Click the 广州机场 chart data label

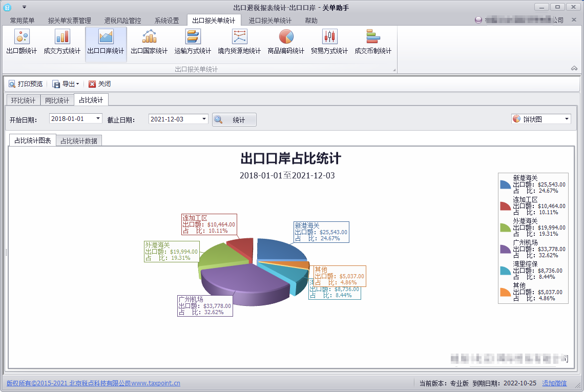click(x=205, y=306)
